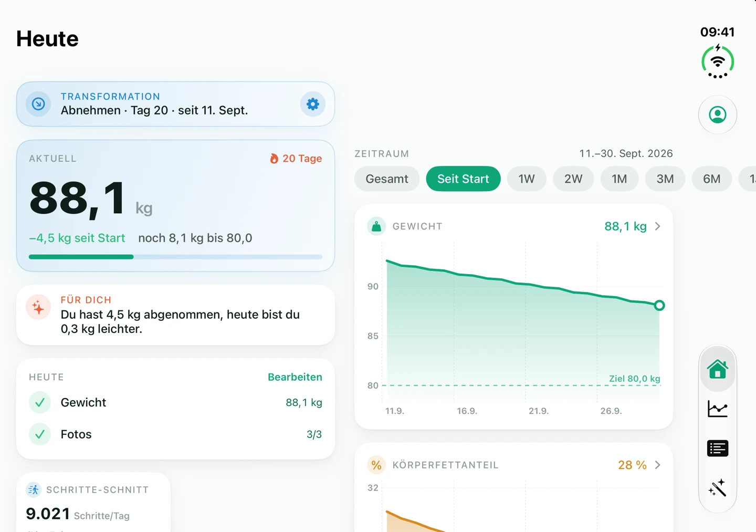Tap the 88,1 kg value in Gewicht row
This screenshot has height=532, width=756.
[x=304, y=402]
